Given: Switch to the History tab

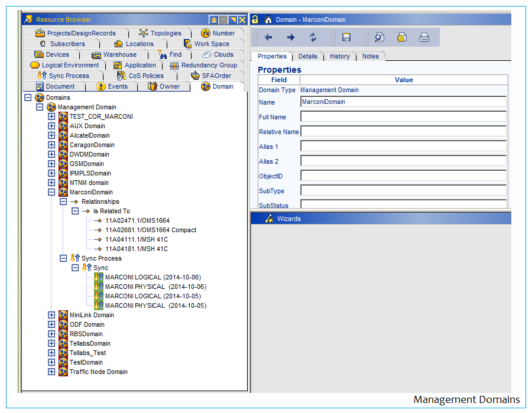Looking at the screenshot, I should (x=339, y=56).
